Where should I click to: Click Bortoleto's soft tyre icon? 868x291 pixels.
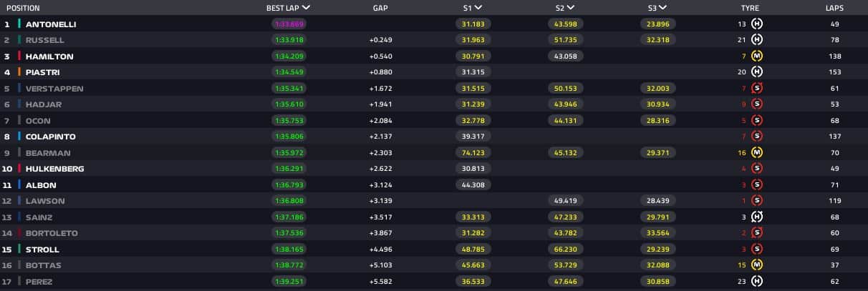tap(758, 233)
